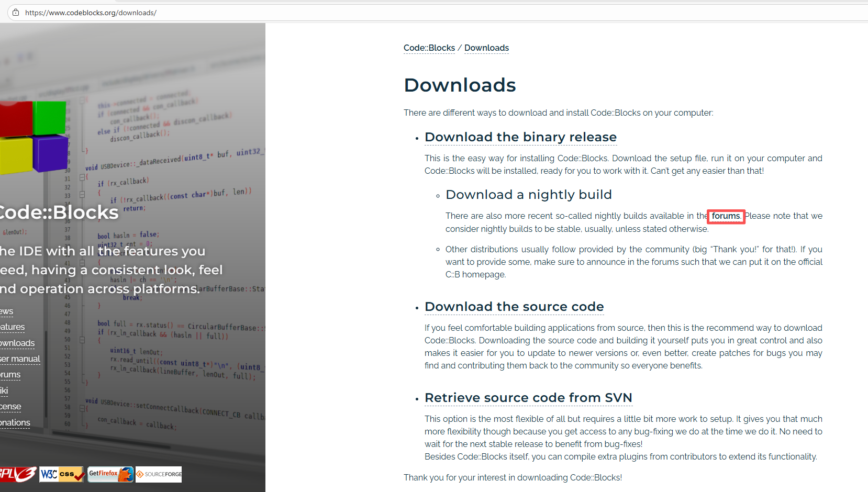Image resolution: width=868 pixels, height=492 pixels.
Task: Open 'Retrieve source code from SVN' link
Action: click(x=528, y=398)
